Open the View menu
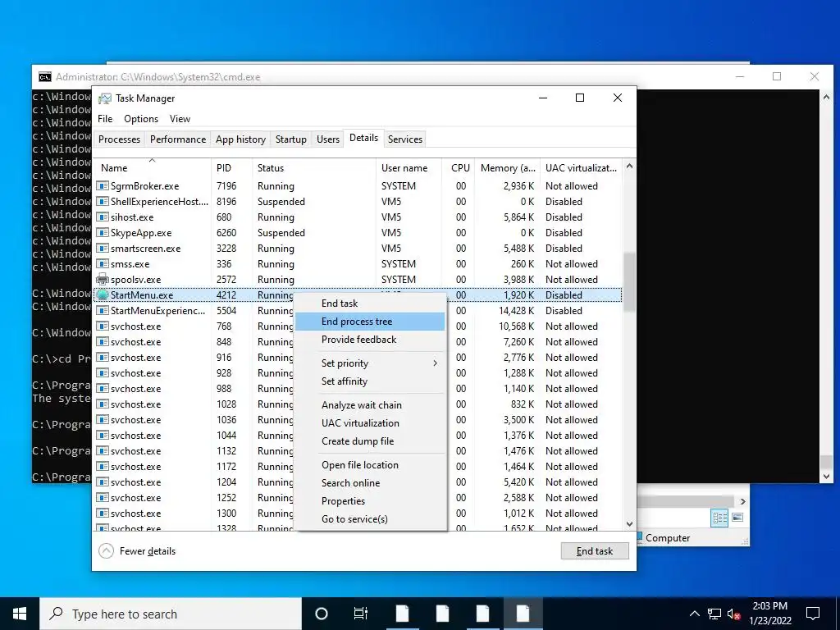The image size is (840, 630). tap(180, 119)
